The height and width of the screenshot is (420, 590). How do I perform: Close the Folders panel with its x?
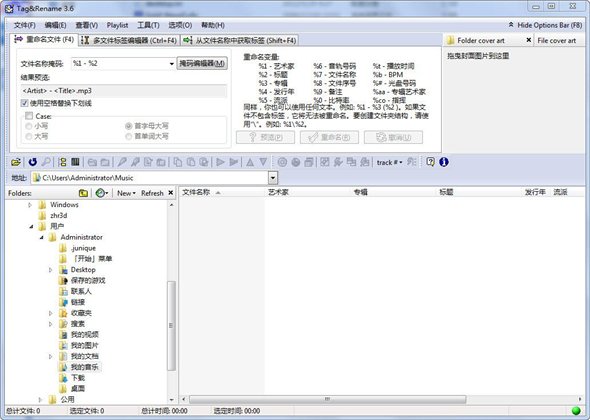(x=170, y=193)
